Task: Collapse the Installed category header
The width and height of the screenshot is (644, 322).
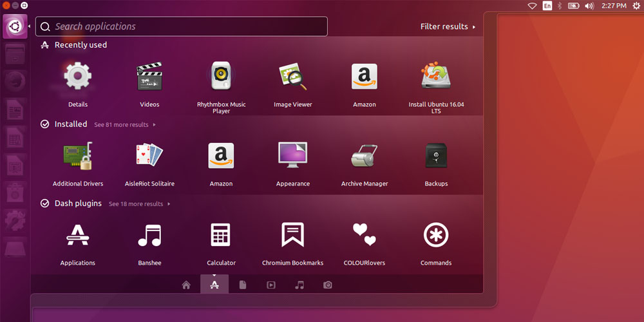Action: pyautogui.click(x=71, y=124)
